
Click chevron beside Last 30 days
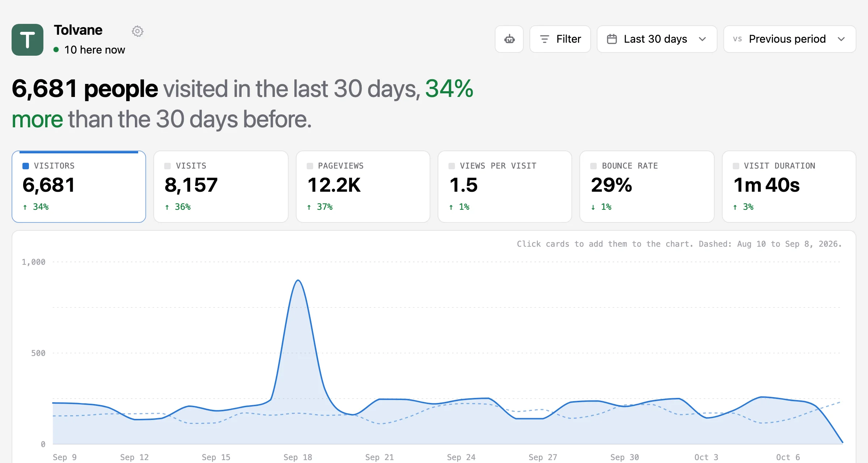point(702,39)
